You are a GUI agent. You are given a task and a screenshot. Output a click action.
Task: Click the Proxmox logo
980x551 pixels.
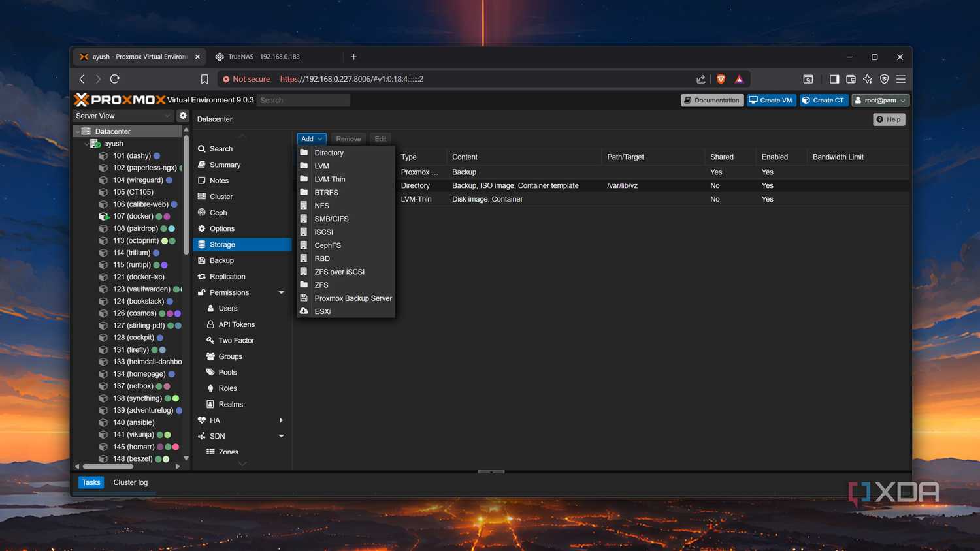click(120, 100)
